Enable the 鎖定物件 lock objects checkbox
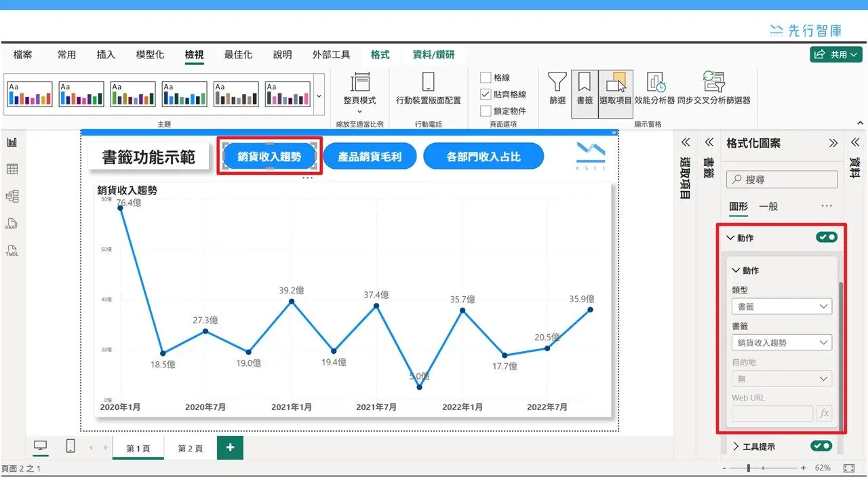Screen dimensions: 868x488 pyautogui.click(x=486, y=110)
